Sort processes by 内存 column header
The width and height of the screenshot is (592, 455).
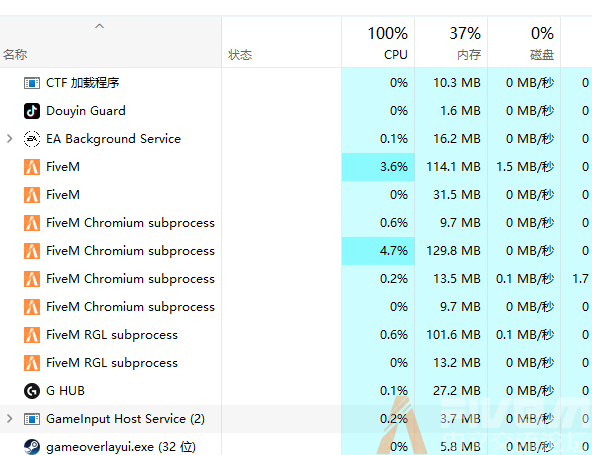pos(451,42)
